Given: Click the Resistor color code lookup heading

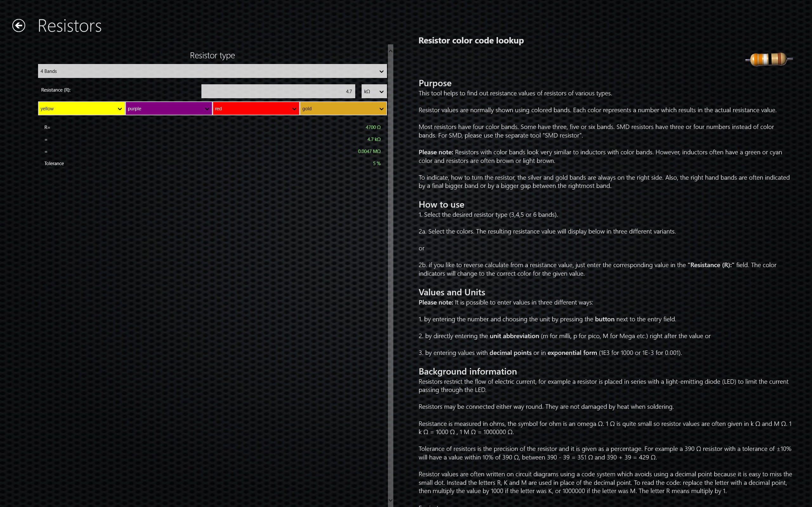Looking at the screenshot, I should 471,41.
